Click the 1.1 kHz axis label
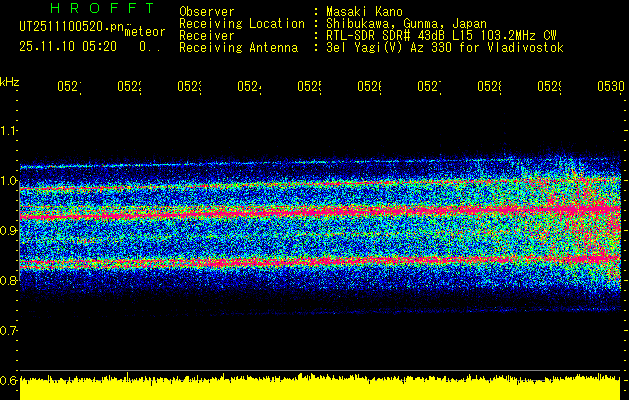The height and width of the screenshot is (400, 629). [8, 131]
